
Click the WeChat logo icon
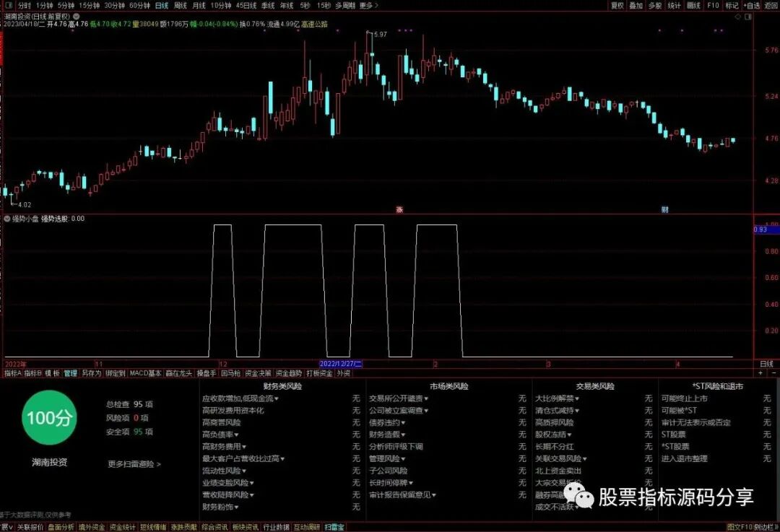579,495
